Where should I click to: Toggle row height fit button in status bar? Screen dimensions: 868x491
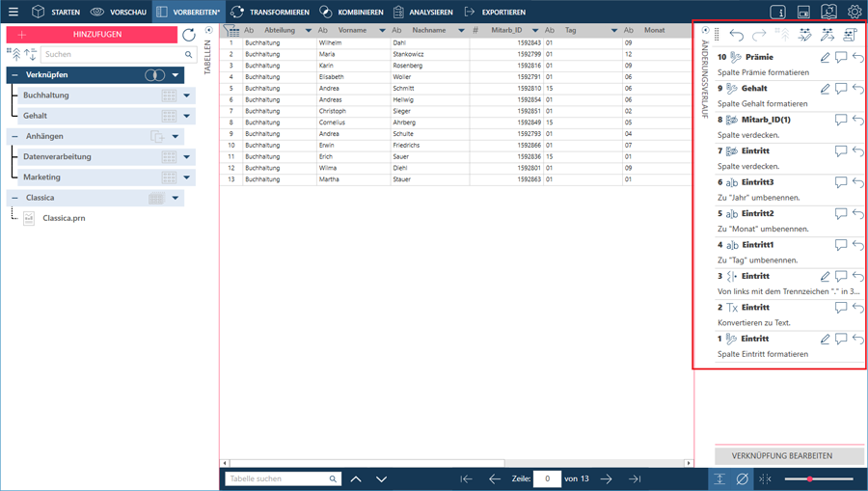point(719,478)
